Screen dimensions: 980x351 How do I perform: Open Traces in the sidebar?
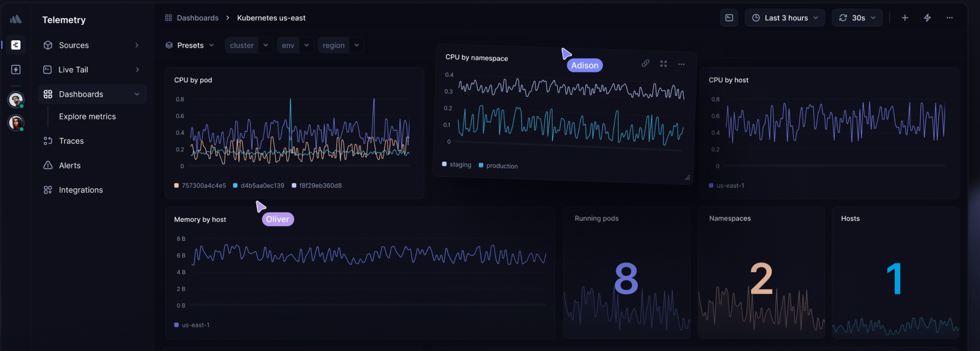[x=92, y=141]
